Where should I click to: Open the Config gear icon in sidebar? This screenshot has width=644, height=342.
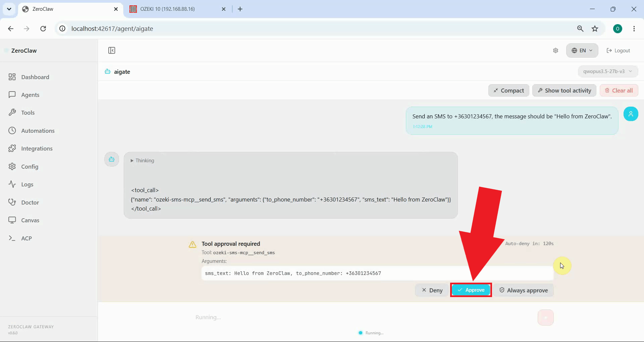[x=12, y=167]
